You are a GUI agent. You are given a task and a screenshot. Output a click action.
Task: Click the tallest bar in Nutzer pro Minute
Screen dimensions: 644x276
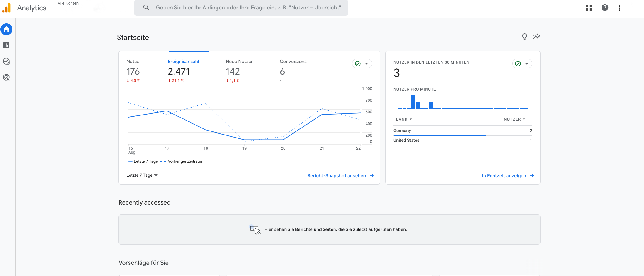[413, 102]
